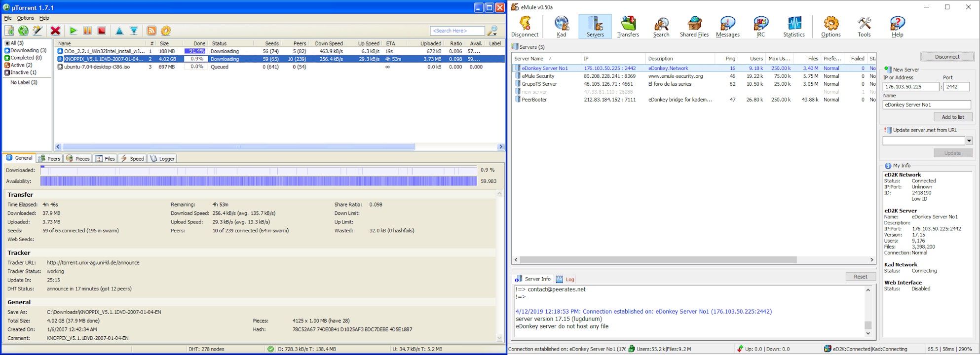Open eMule Options toolbar icon
The image size is (980, 355).
[831, 27]
